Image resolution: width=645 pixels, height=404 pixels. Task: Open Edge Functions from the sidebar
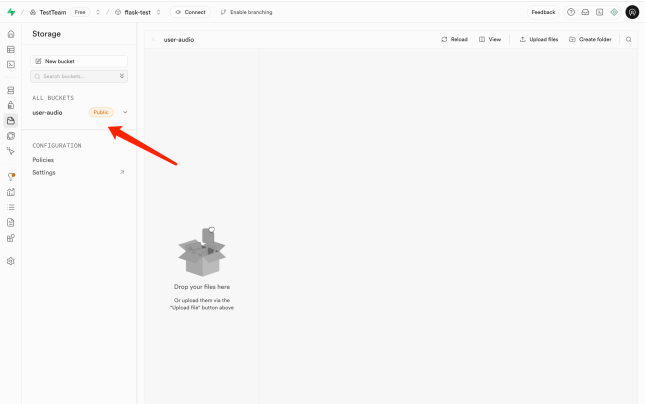click(11, 135)
